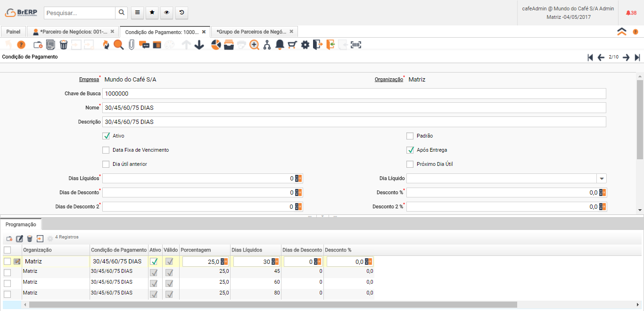This screenshot has height=311, width=644.
Task: Collapse header with double chevron up icon
Action: [x=622, y=32]
